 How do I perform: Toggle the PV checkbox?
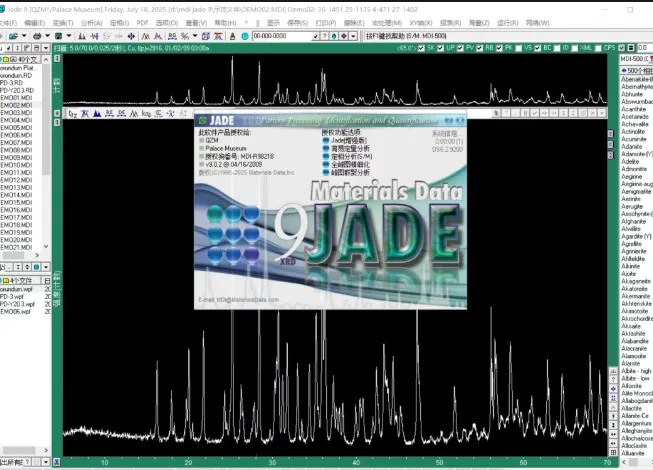(x=460, y=48)
